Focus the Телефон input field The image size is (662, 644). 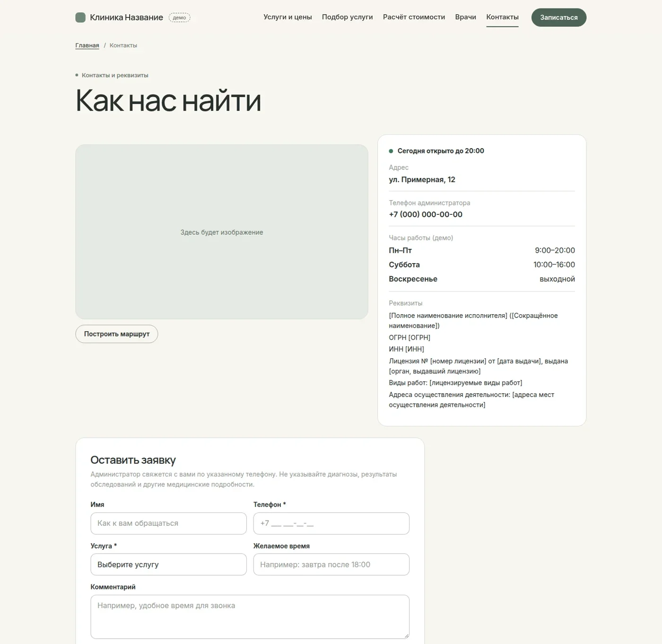331,523
